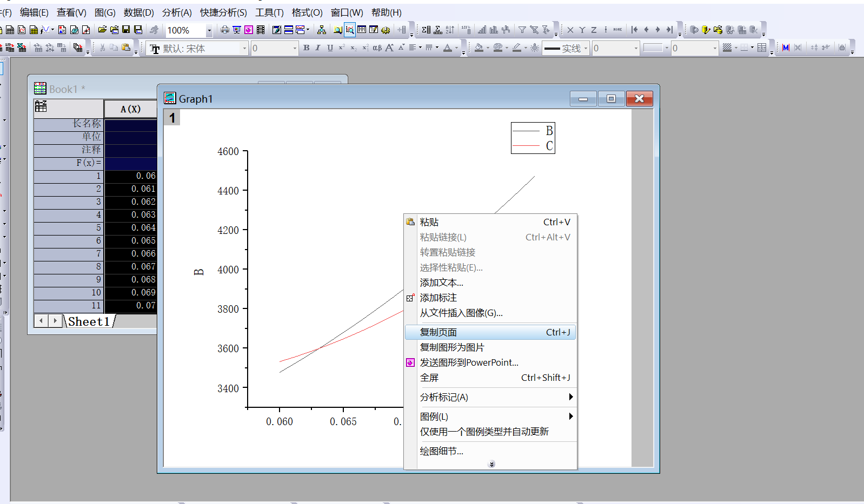Toggle Greek αβ symbol font
Screen dimensions: 864x504
(377, 48)
